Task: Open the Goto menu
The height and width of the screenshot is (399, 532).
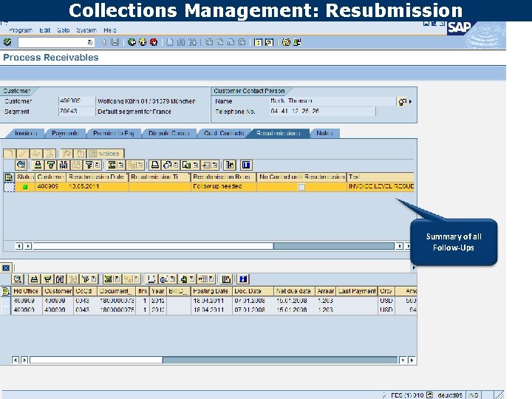Action: tap(63, 30)
